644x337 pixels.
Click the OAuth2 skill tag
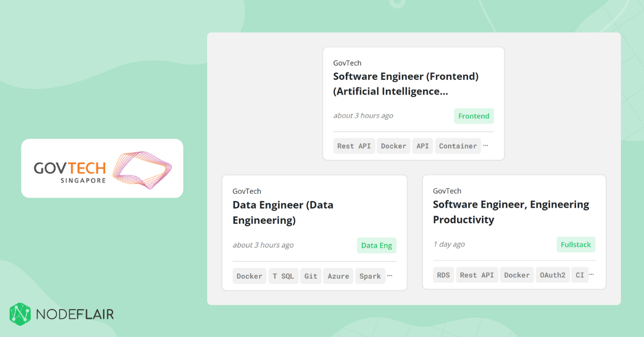click(552, 275)
